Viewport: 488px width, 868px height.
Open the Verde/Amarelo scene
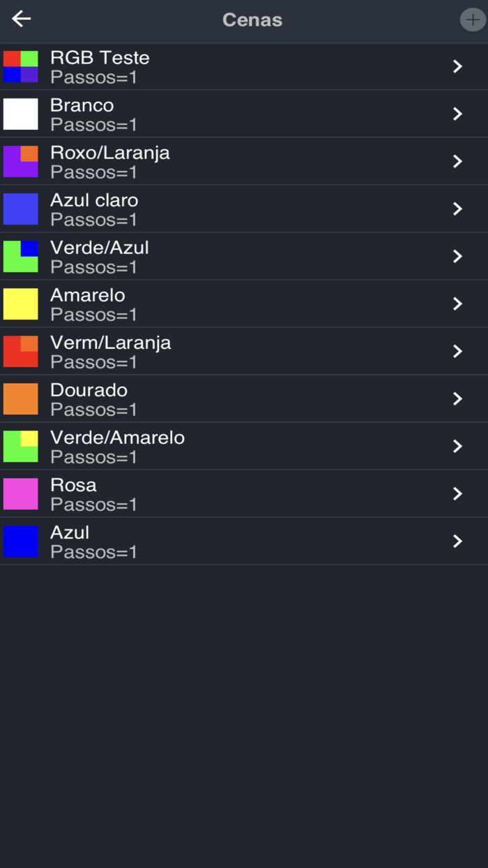pos(244,446)
